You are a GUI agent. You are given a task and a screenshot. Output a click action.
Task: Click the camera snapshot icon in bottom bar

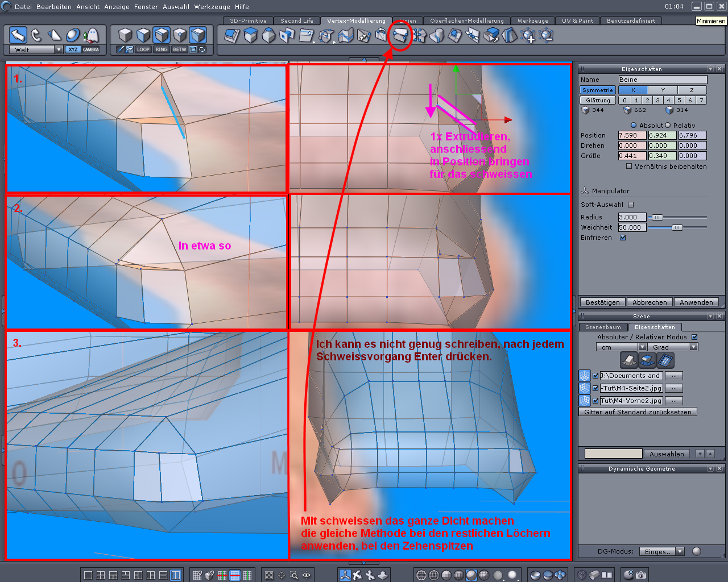(641, 575)
